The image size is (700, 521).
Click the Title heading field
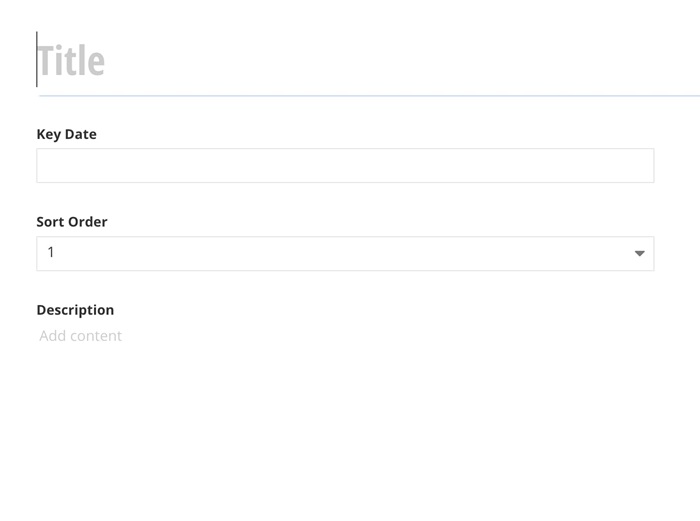tap(360, 62)
